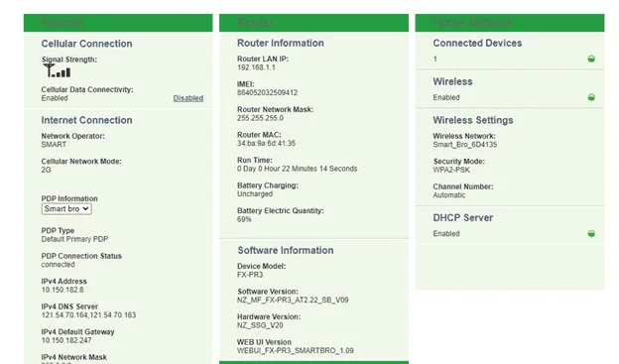Click the Channel Number value Automatic
Viewport: 619px width, 364px height.
tap(448, 195)
